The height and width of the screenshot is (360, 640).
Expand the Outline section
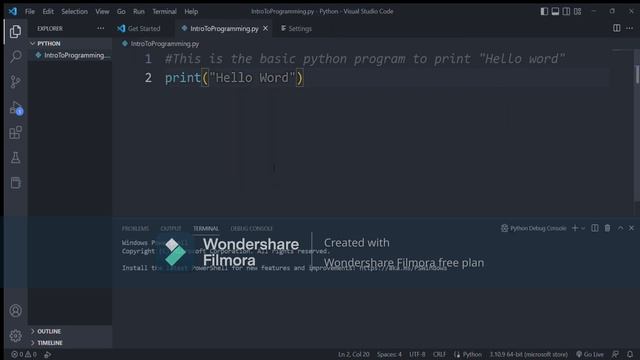(x=70, y=331)
